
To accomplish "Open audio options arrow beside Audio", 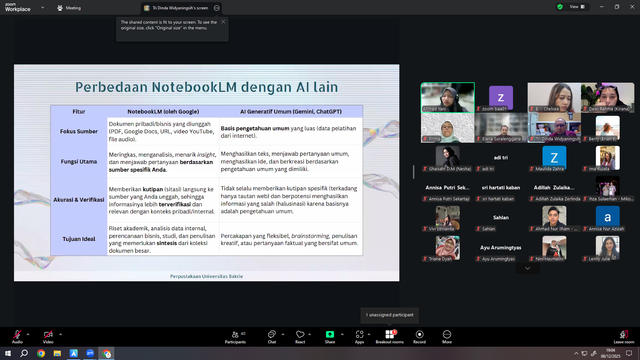I will tap(28, 334).
